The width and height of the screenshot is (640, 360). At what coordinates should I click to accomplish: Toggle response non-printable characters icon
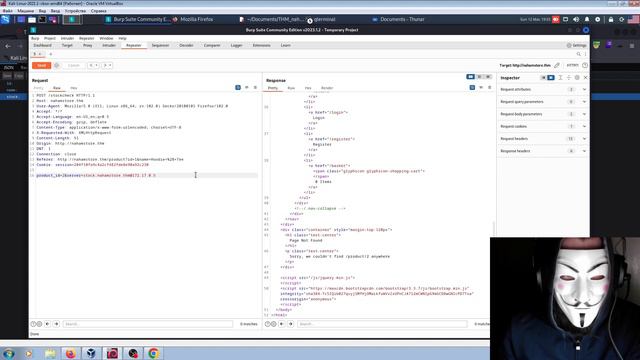(481, 87)
